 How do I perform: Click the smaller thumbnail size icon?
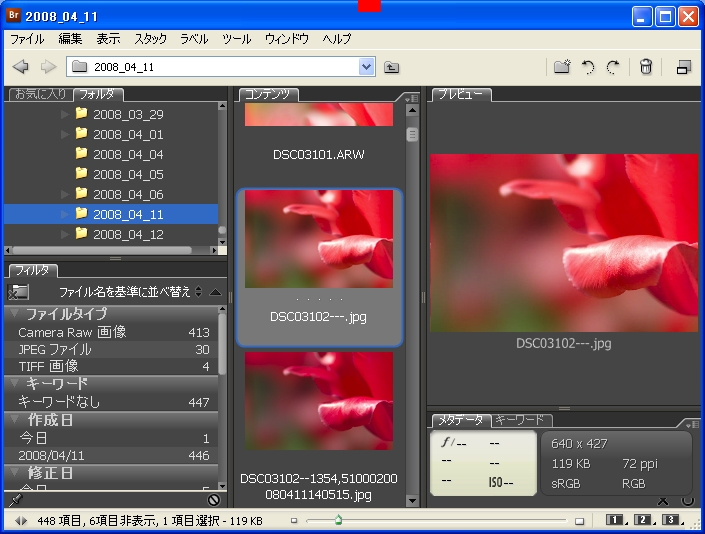pos(294,521)
